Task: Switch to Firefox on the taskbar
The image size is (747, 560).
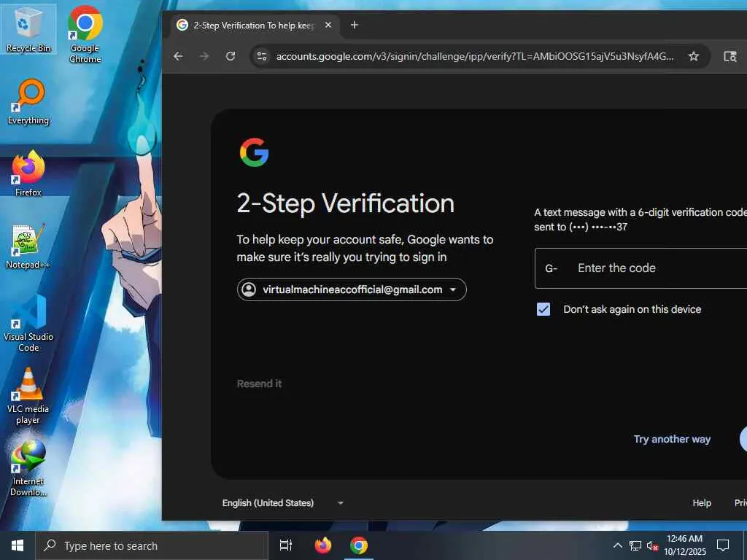Action: [x=322, y=545]
